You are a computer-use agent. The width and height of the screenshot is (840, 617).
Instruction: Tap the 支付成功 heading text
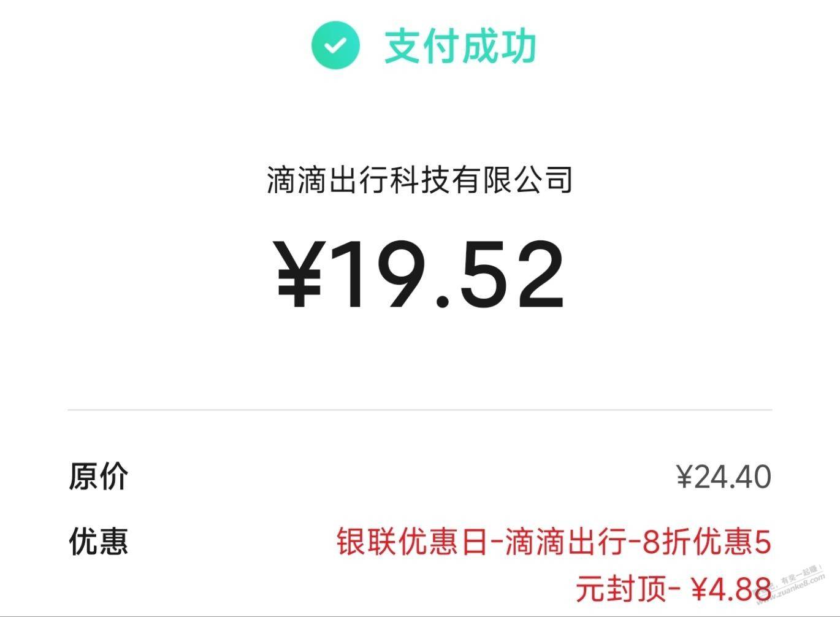click(460, 46)
